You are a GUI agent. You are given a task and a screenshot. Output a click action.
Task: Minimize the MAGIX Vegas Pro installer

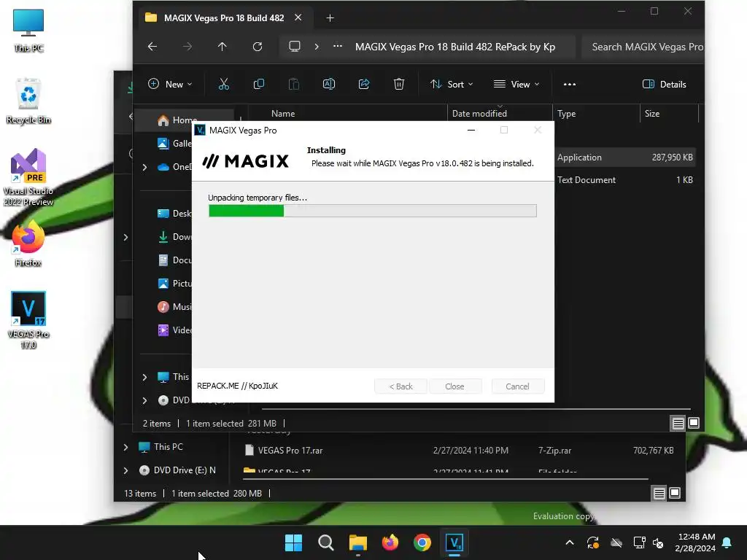coord(471,130)
